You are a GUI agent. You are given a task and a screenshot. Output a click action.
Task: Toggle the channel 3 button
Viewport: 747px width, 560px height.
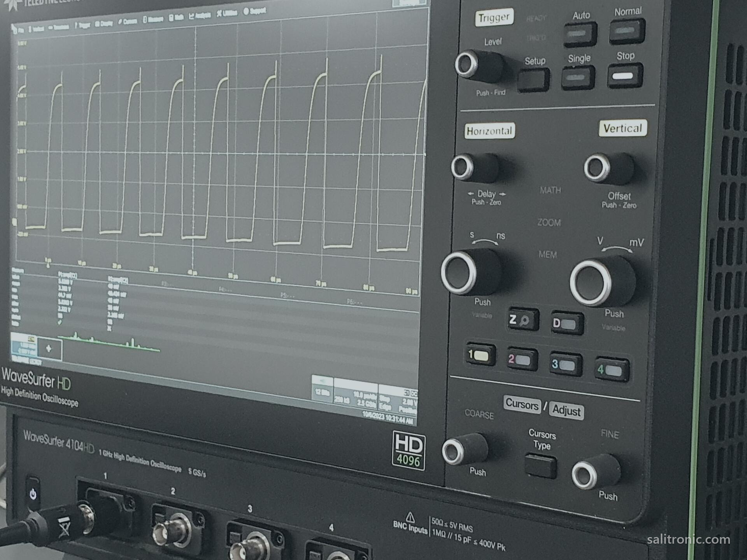[566, 365]
